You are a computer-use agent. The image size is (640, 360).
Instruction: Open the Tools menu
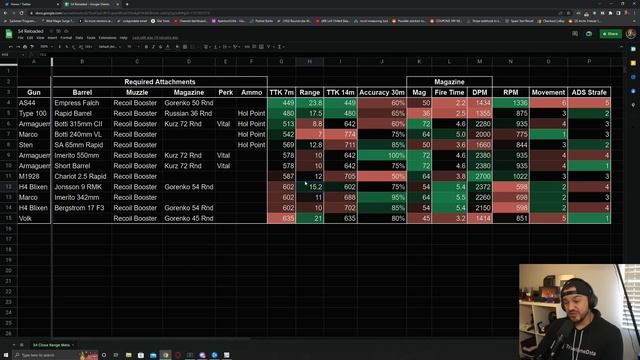(91, 38)
